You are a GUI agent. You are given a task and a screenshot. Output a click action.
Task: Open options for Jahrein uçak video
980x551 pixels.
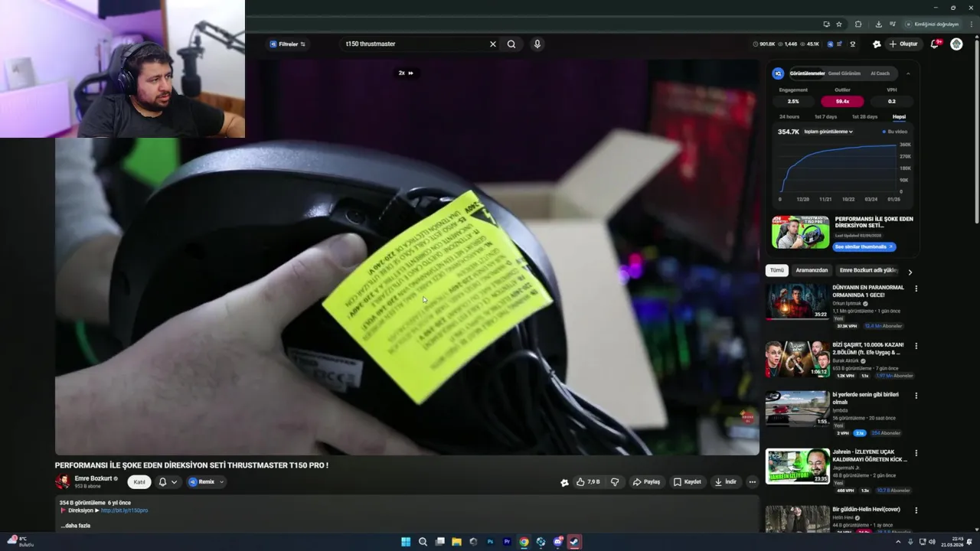pyautogui.click(x=916, y=453)
